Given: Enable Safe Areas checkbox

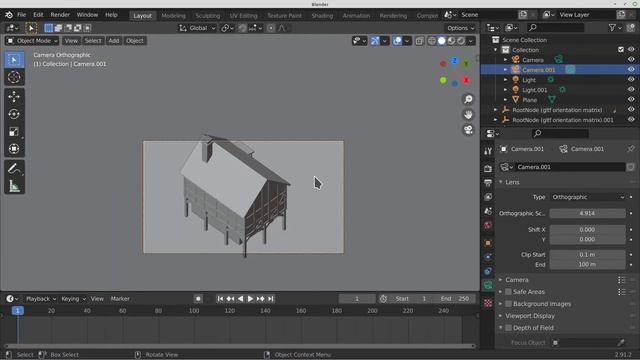Looking at the screenshot, I should 508,292.
